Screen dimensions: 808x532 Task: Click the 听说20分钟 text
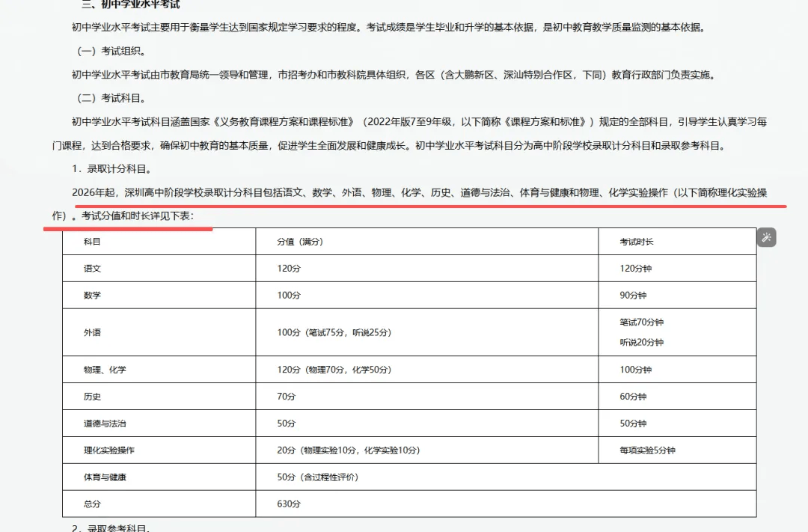point(642,342)
